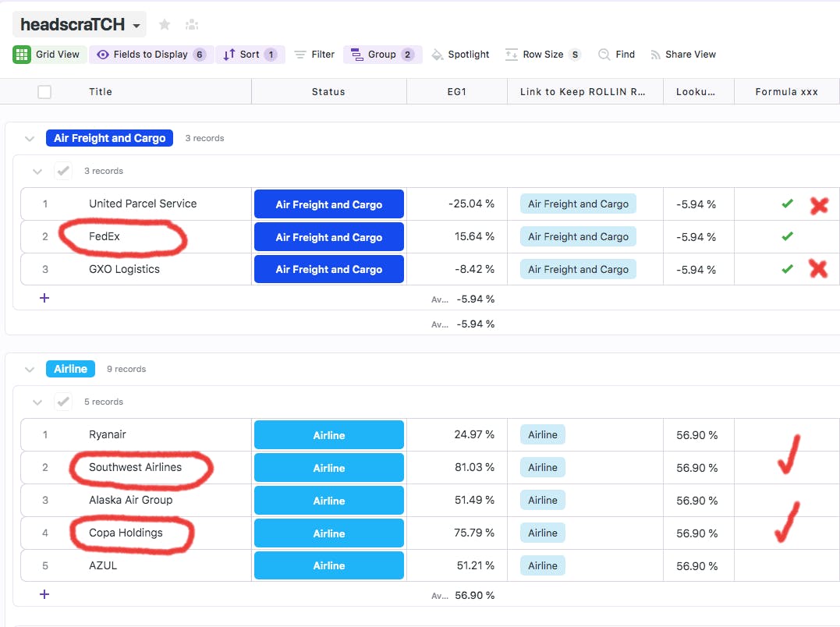The width and height of the screenshot is (840, 627).
Task: Check the Airline subgroup checkbox
Action: tap(63, 402)
